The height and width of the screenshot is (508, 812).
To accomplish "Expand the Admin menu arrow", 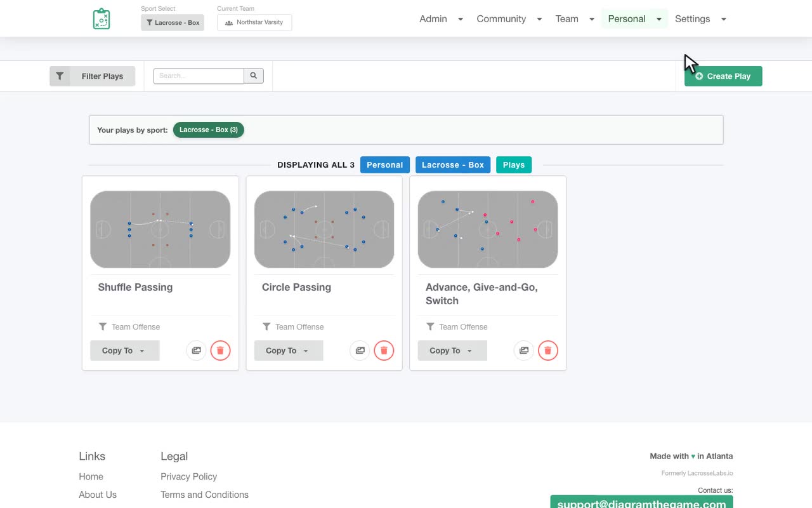I will pos(461,19).
